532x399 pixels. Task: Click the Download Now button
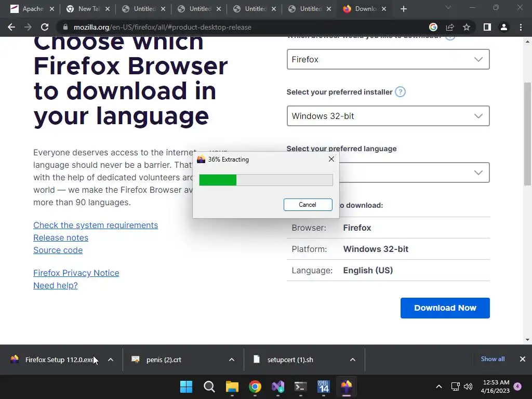(445, 308)
